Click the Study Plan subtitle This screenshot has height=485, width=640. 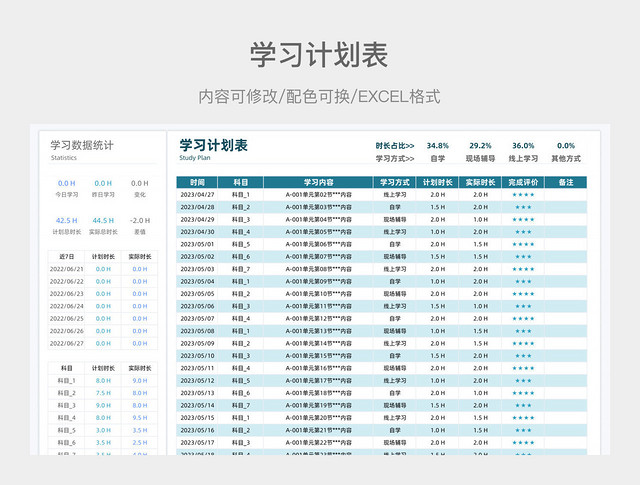195,158
